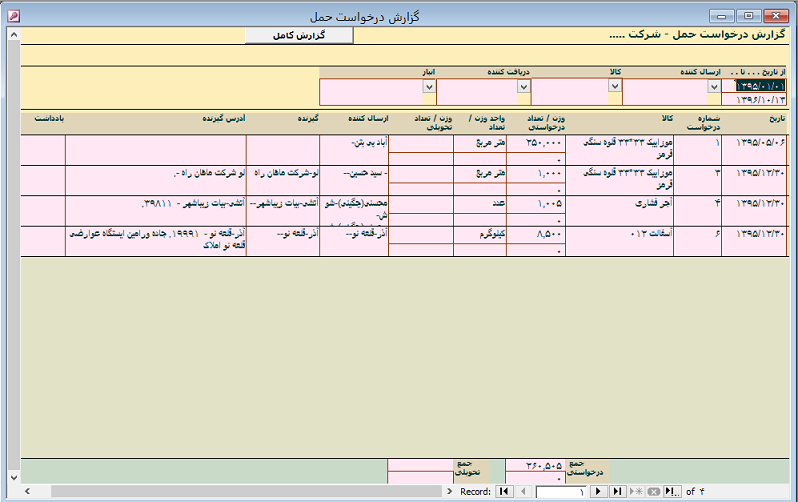Image resolution: width=798 pixels, height=502 pixels.
Task: Go to first record in navigation bar
Action: point(504,491)
